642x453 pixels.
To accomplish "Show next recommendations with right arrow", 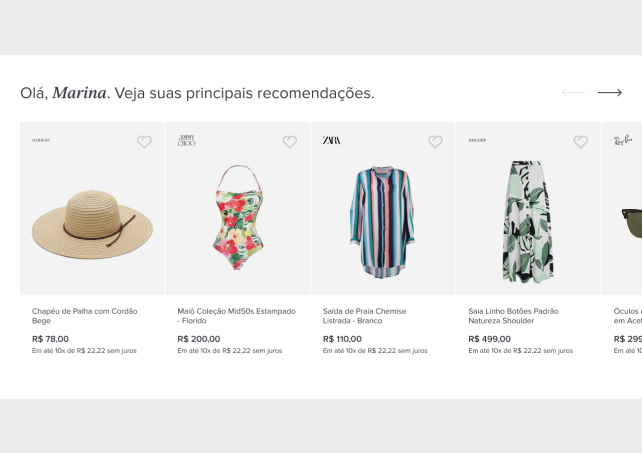I will pyautogui.click(x=610, y=93).
